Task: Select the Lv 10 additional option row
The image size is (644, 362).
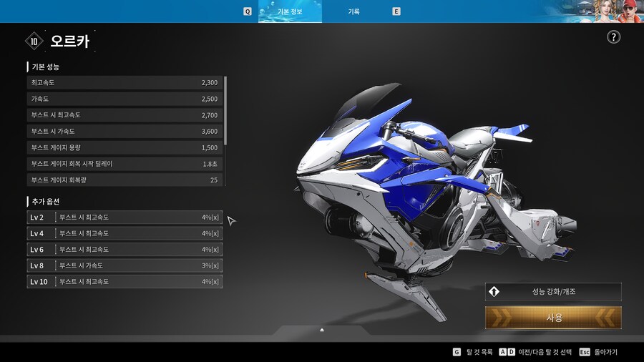Action: [x=125, y=282]
